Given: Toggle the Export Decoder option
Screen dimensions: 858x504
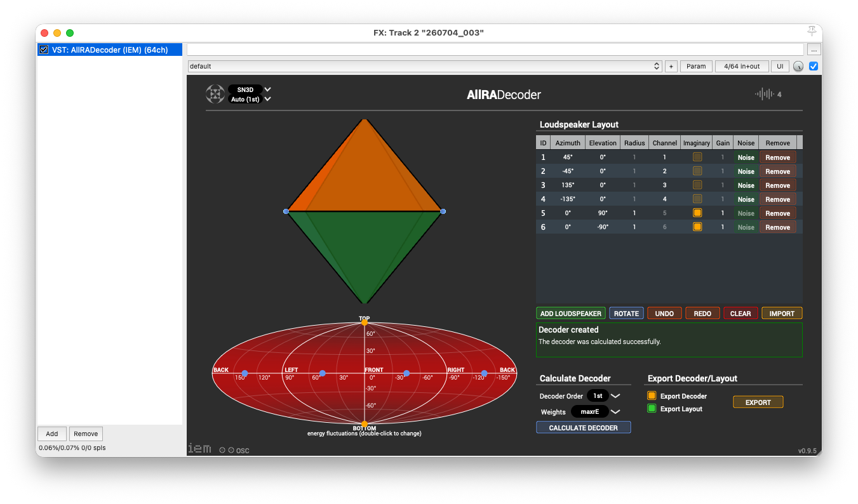Looking at the screenshot, I should (652, 396).
